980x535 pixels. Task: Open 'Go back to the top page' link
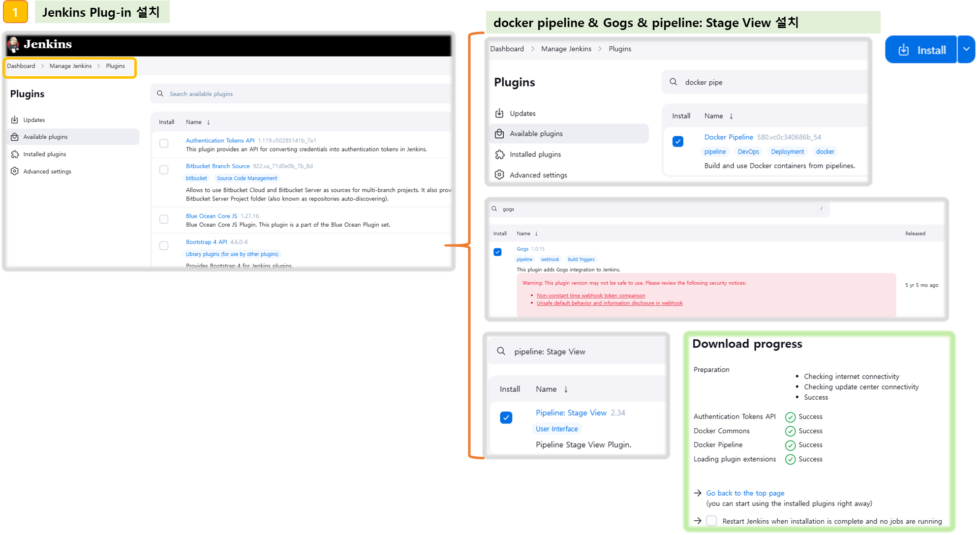(745, 493)
